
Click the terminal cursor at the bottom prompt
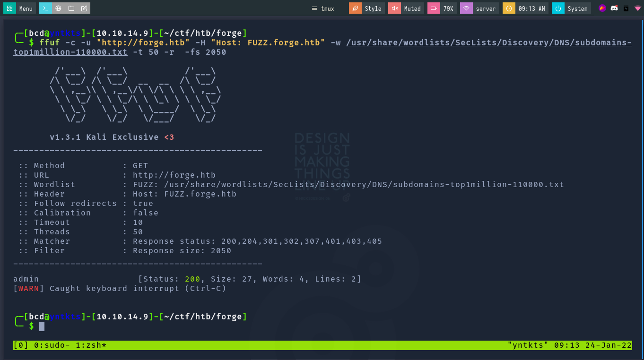tap(42, 326)
